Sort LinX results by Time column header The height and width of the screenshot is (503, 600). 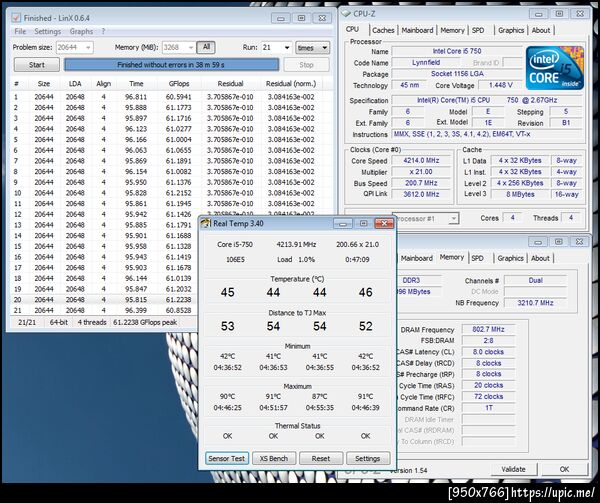tap(136, 84)
